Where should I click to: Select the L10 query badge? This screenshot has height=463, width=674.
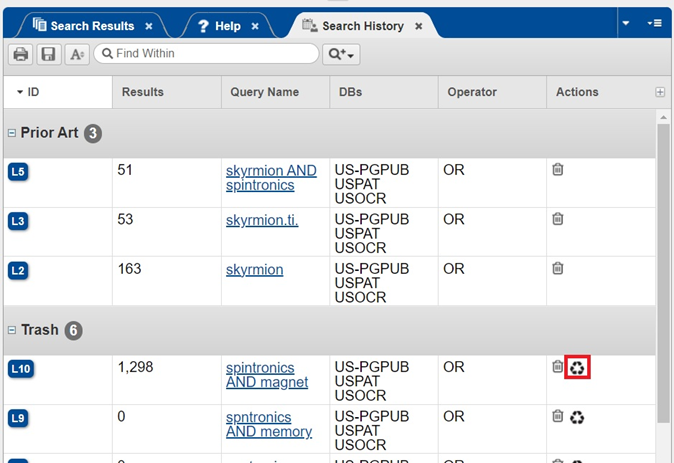click(x=21, y=369)
